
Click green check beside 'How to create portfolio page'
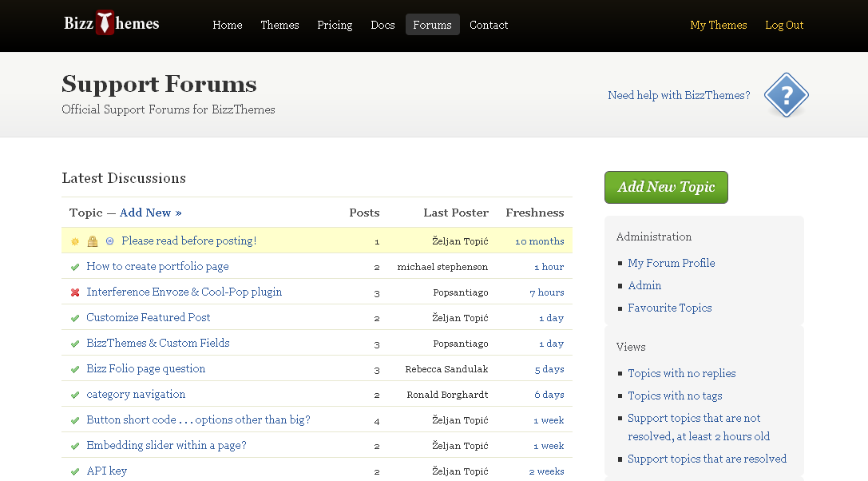point(75,267)
